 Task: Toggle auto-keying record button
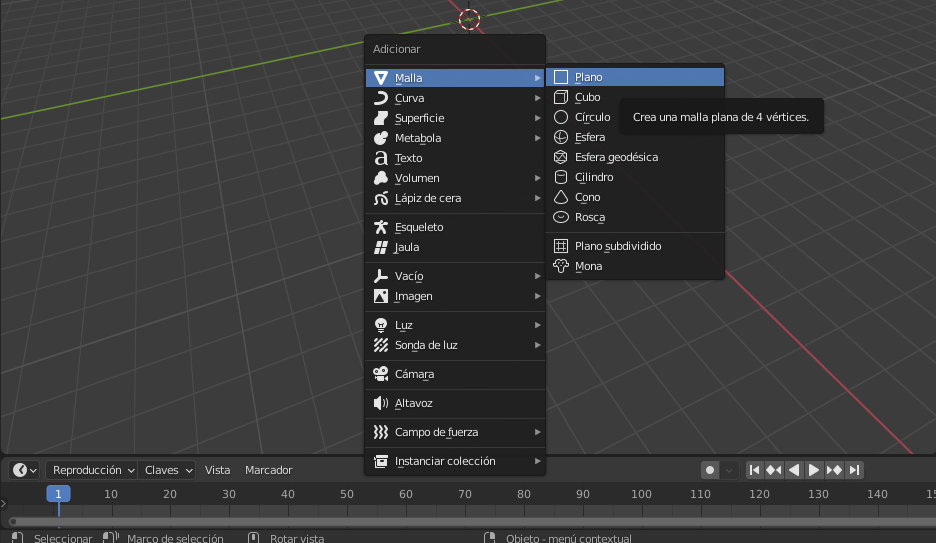710,470
